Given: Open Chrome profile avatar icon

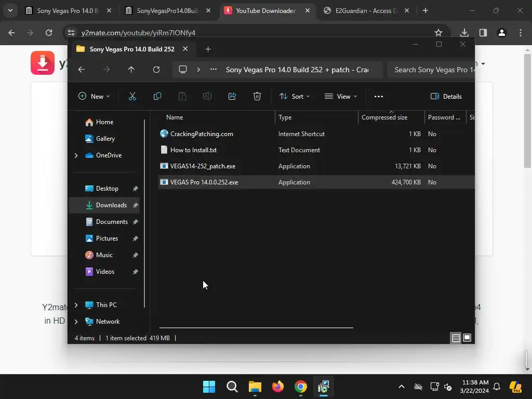Looking at the screenshot, I should 502,33.
